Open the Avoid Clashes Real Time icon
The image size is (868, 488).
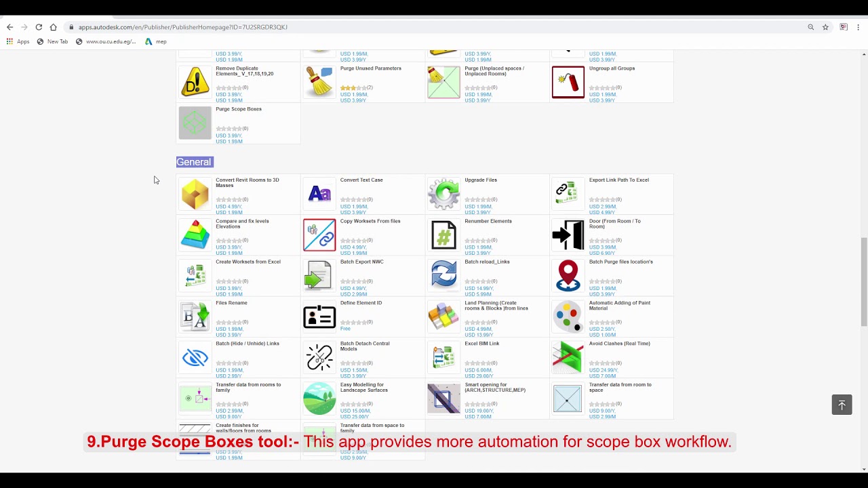568,357
